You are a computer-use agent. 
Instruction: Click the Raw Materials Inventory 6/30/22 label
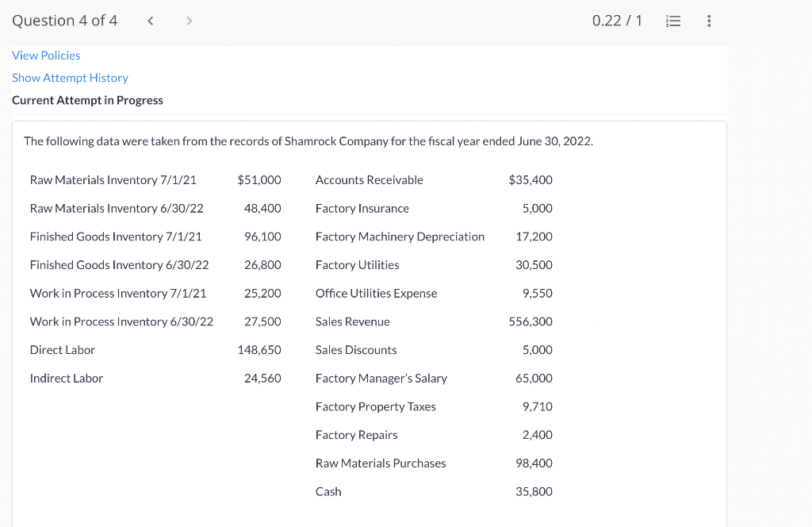pos(117,208)
